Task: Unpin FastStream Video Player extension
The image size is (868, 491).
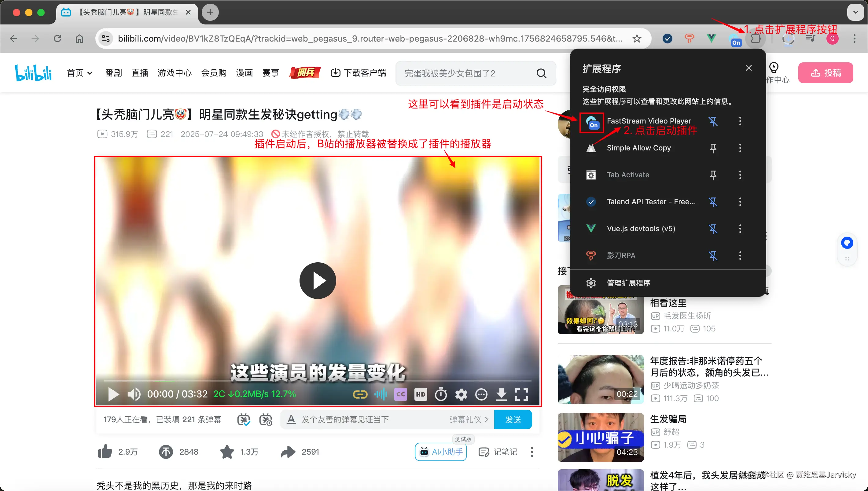Action: tap(713, 121)
